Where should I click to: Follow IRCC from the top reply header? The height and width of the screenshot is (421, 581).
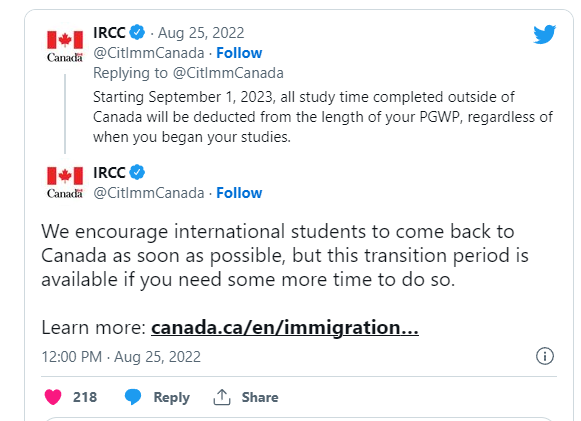(x=239, y=53)
